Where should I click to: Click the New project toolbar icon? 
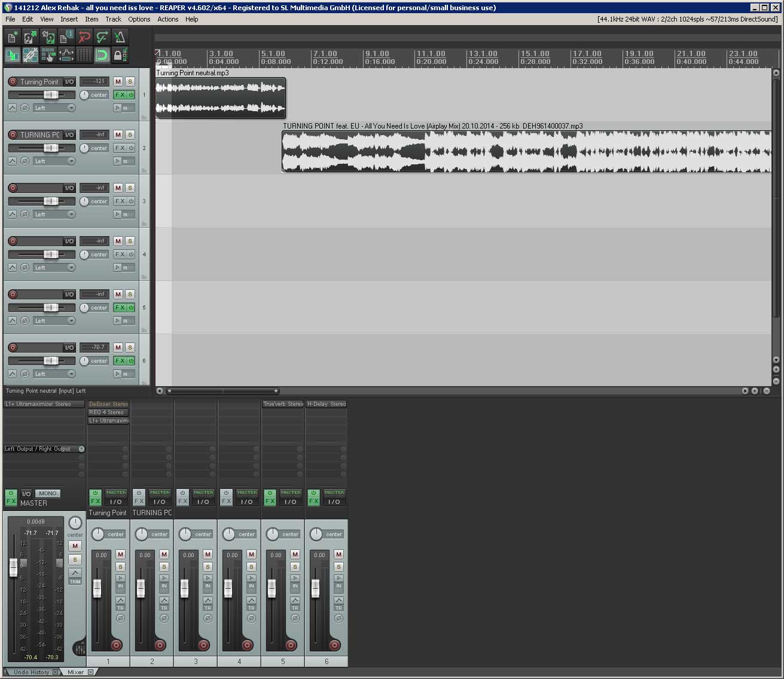coord(12,38)
